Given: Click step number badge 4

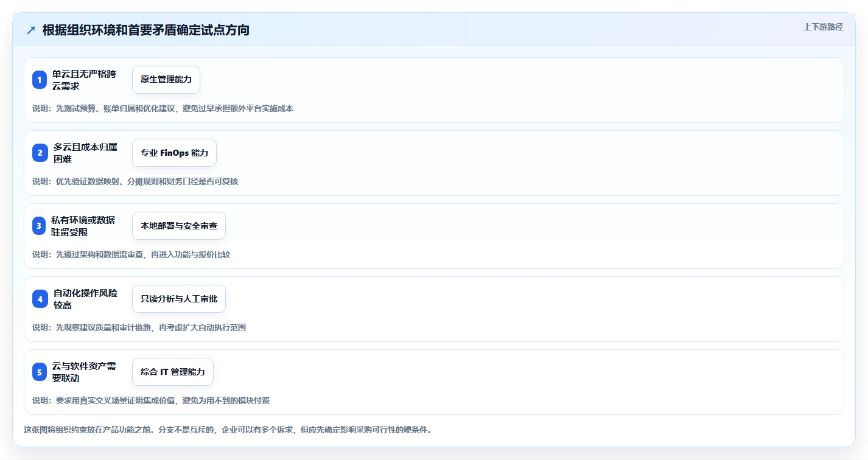Looking at the screenshot, I should 40,299.
